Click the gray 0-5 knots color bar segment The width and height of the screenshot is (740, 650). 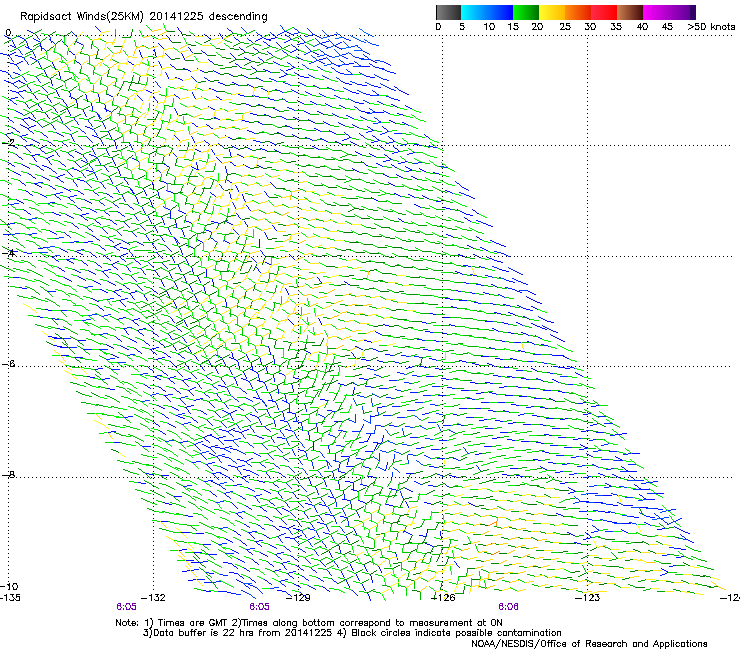(448, 12)
